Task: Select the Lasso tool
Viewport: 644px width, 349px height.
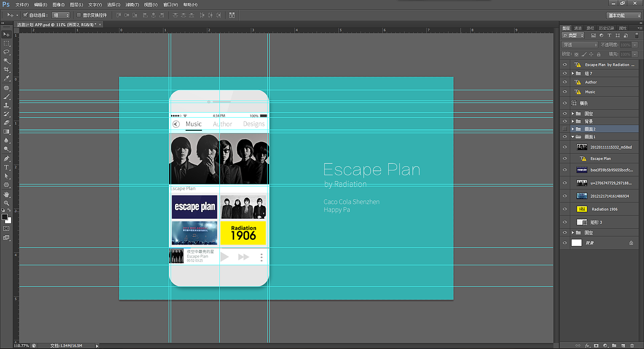Action: pos(7,52)
